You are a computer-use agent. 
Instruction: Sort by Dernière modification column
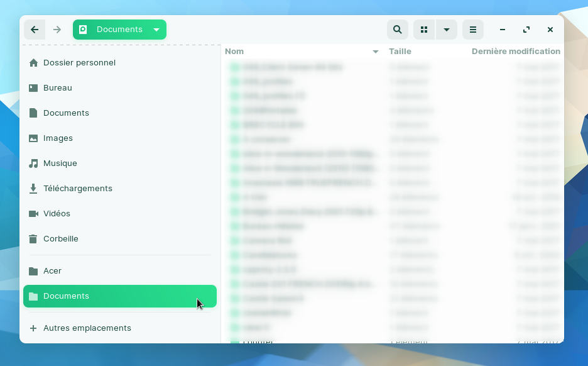[x=516, y=52]
